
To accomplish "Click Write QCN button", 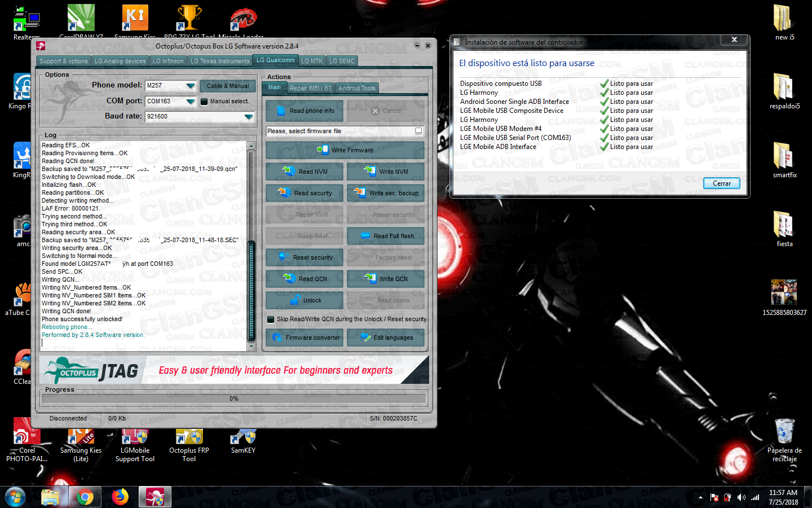I will [x=386, y=279].
